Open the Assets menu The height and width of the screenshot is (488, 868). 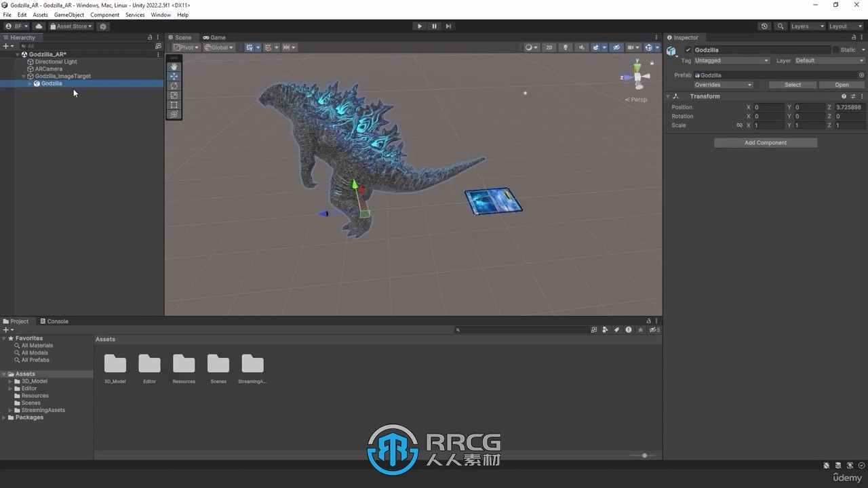pos(41,15)
